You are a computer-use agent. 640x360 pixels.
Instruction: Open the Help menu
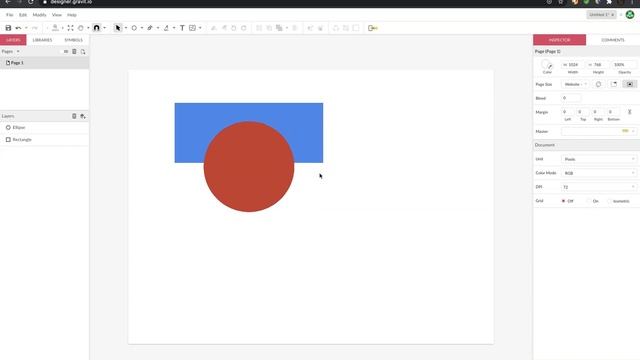pyautogui.click(x=72, y=15)
